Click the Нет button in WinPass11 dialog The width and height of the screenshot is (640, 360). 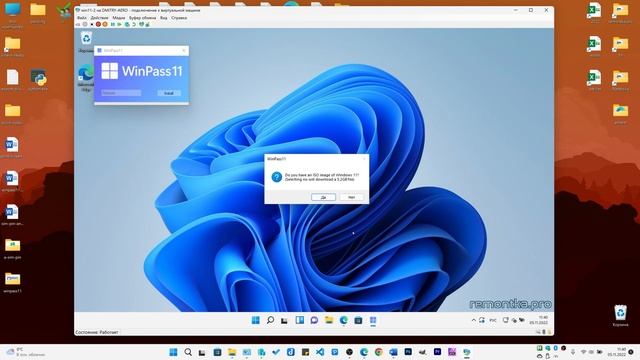351,197
